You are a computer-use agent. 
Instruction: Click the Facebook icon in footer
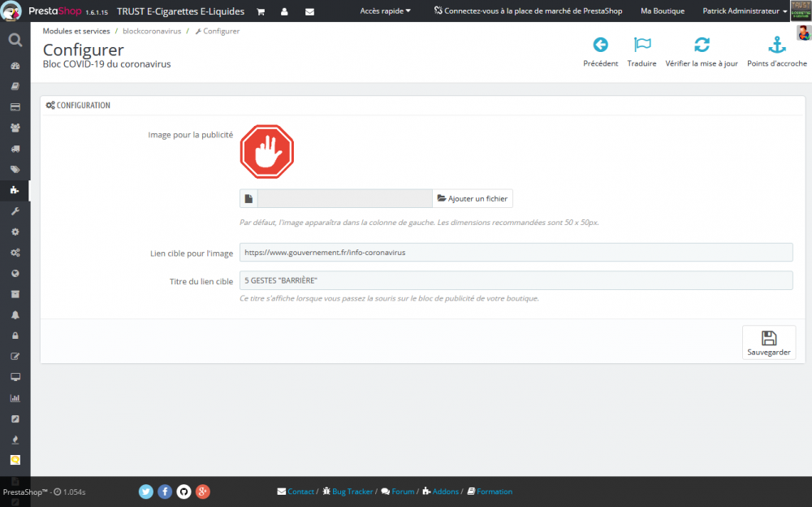coord(165,492)
